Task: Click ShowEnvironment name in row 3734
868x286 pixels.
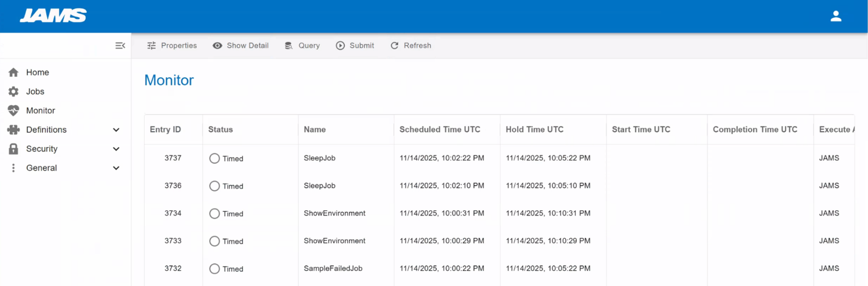Action: pos(335,213)
